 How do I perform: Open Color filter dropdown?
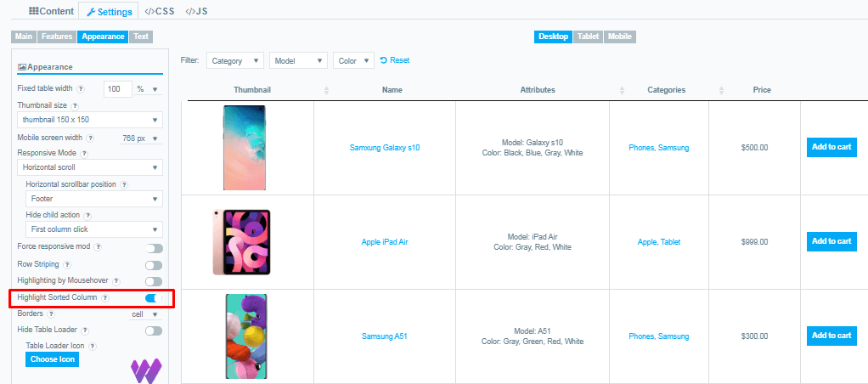point(353,61)
